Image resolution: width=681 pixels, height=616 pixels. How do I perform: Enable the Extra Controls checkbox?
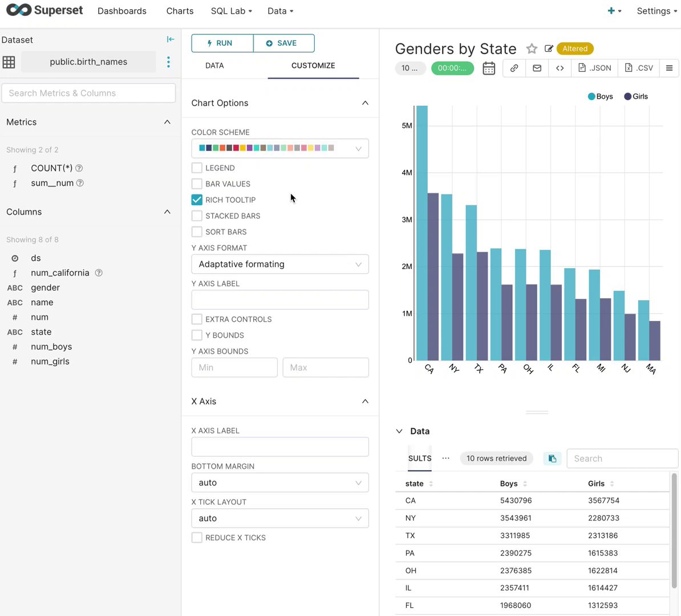click(197, 319)
